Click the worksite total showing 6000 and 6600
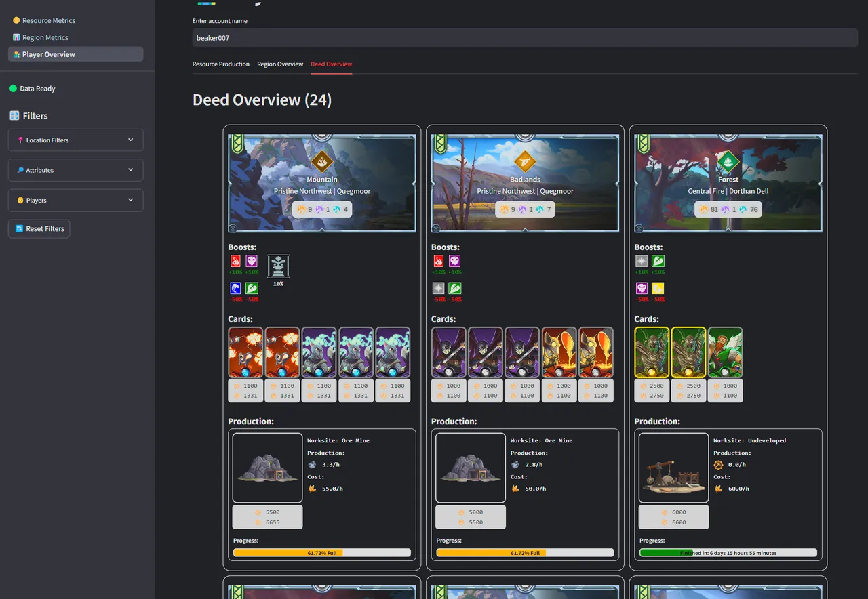The height and width of the screenshot is (599, 868). click(x=673, y=517)
